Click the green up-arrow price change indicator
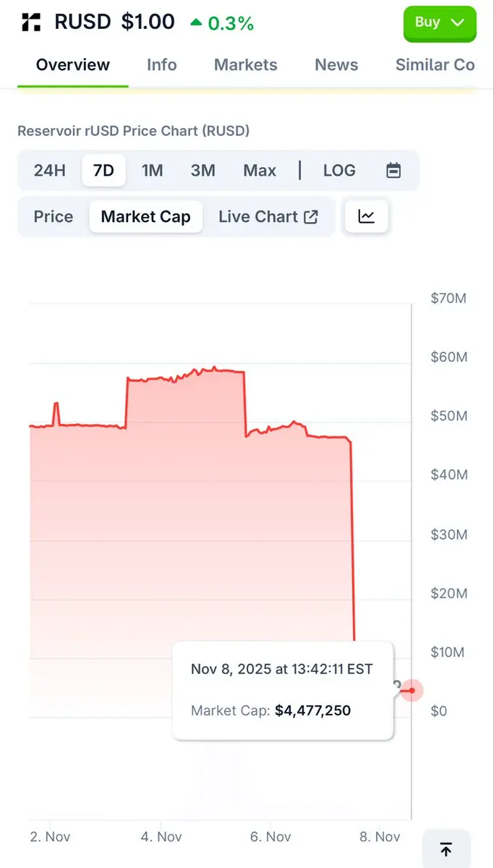The height and width of the screenshot is (868, 494). 196,22
